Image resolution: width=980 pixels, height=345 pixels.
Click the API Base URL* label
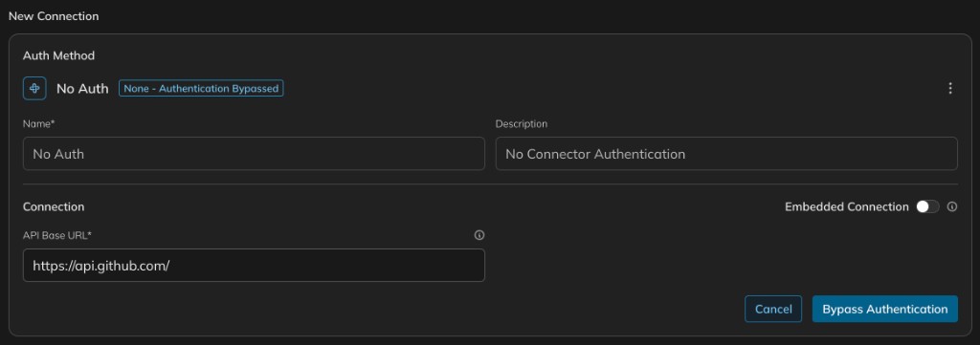[x=57, y=235]
